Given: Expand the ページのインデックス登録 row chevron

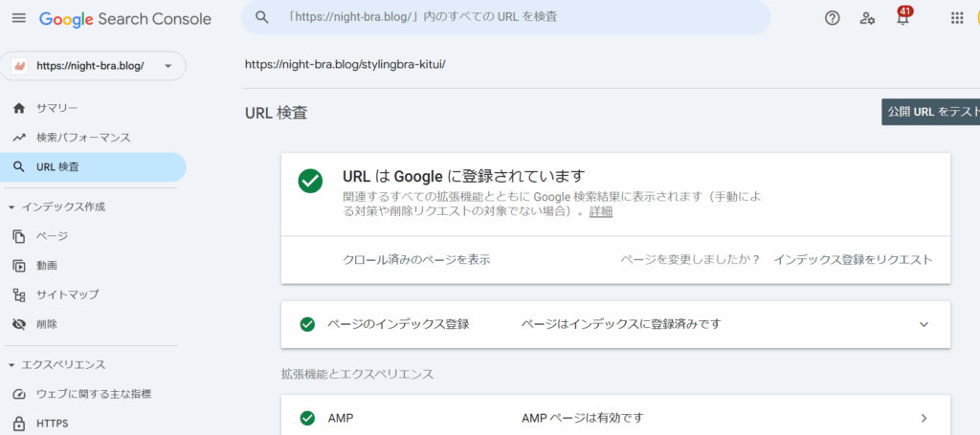Looking at the screenshot, I should (924, 324).
